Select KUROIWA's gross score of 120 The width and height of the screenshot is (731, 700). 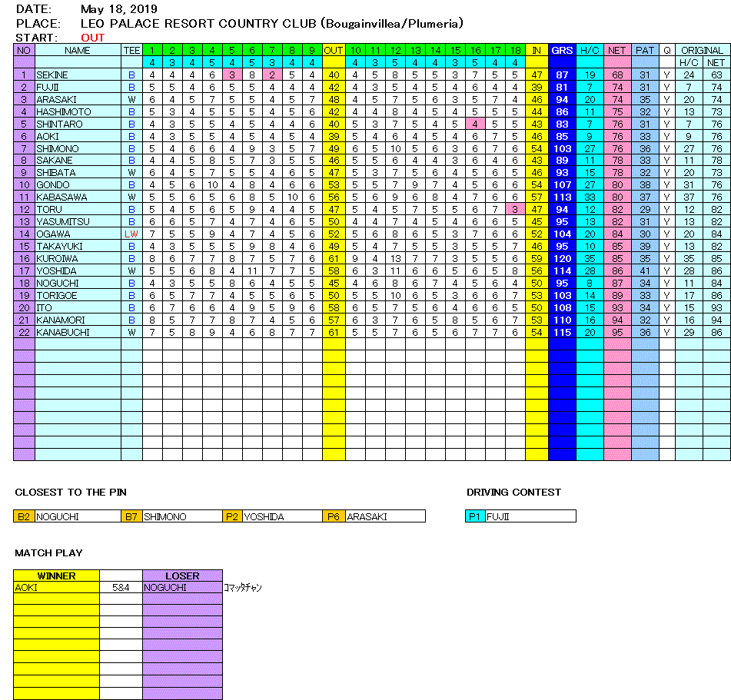point(562,259)
